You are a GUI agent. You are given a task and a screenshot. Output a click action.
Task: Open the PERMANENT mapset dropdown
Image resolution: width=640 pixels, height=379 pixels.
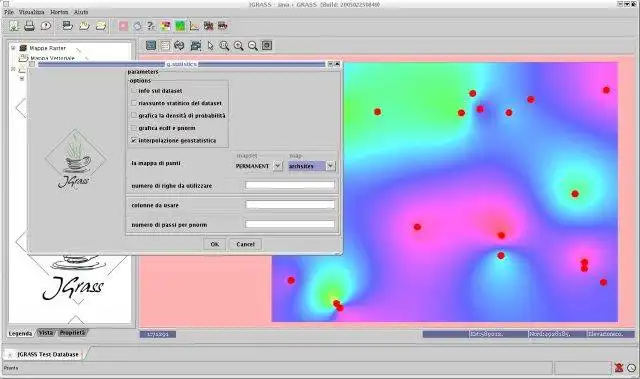point(278,166)
